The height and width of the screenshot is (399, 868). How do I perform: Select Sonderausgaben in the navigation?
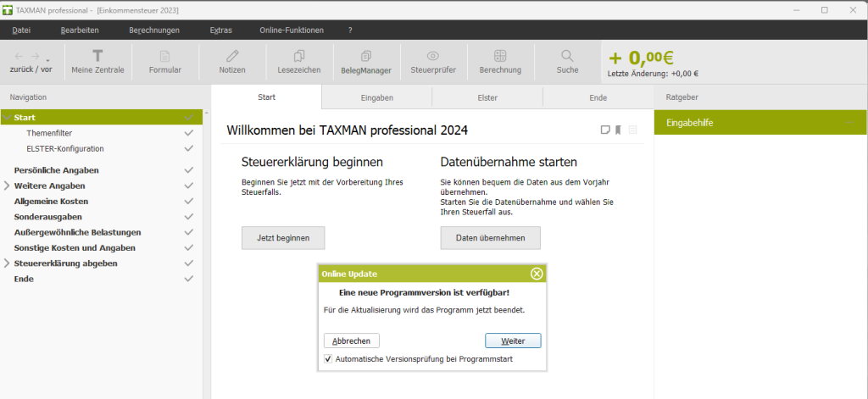(x=48, y=216)
